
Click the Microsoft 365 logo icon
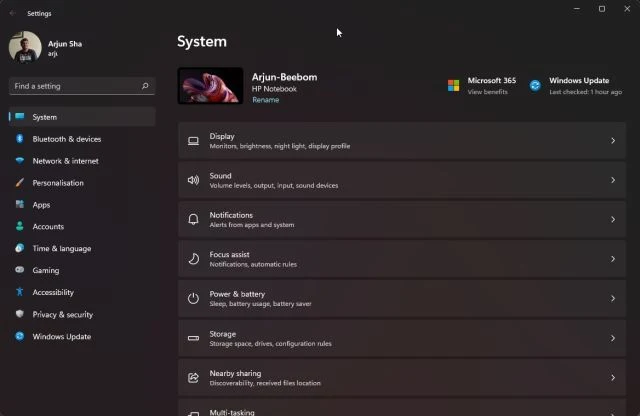point(453,86)
